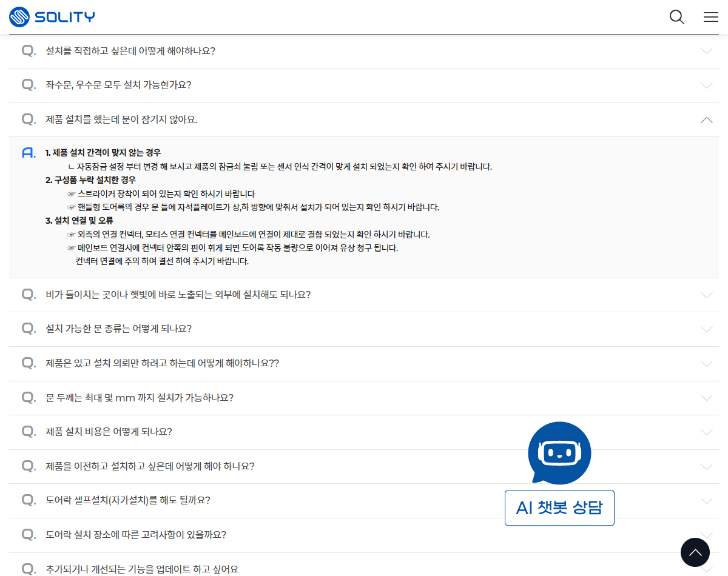This screenshot has height=576, width=728.
Task: Expand chevron for 문 두께는 최대 question
Action: click(x=707, y=398)
